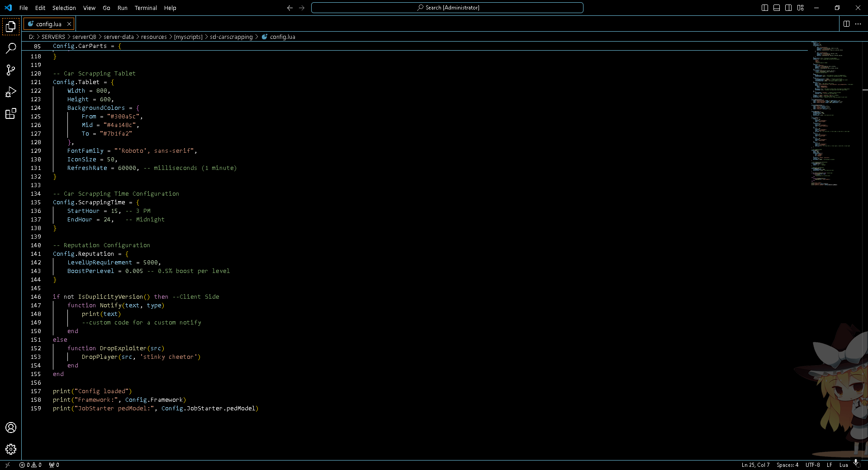Open Lua language mode selector
Viewport: 868px width, 470px height.
(x=844, y=465)
